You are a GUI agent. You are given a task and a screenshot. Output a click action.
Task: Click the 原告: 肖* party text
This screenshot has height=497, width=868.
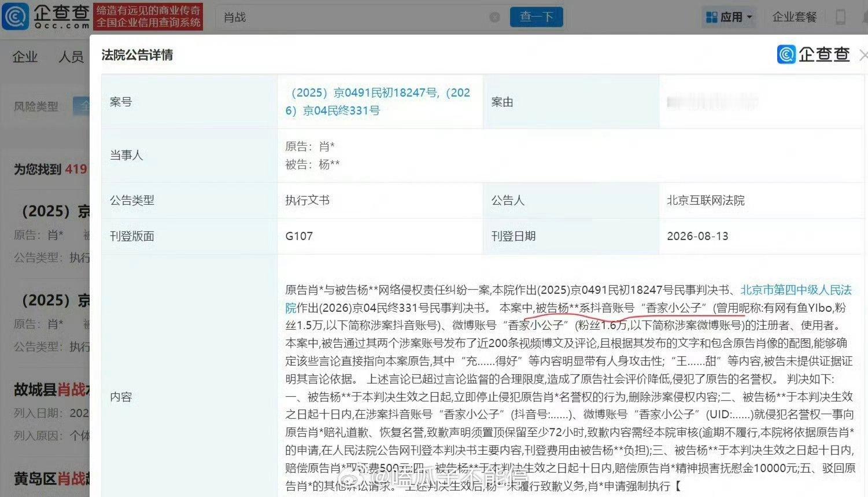310,146
